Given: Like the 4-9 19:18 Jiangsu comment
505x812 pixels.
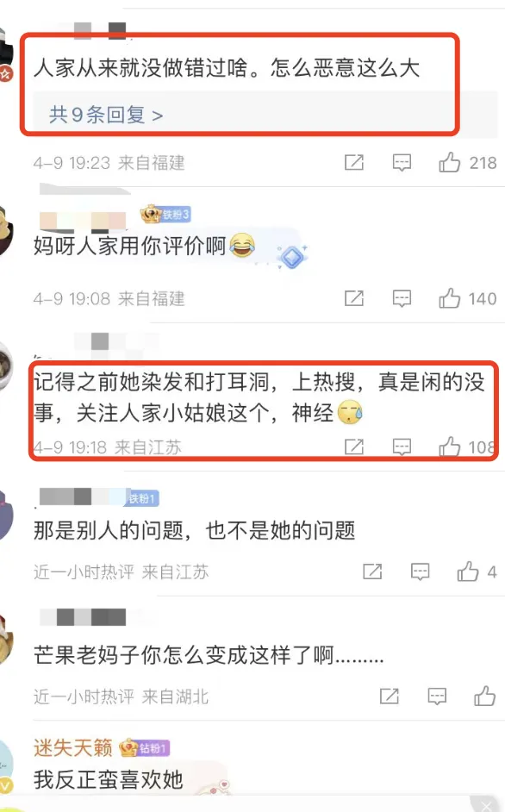Looking at the screenshot, I should pos(449,447).
